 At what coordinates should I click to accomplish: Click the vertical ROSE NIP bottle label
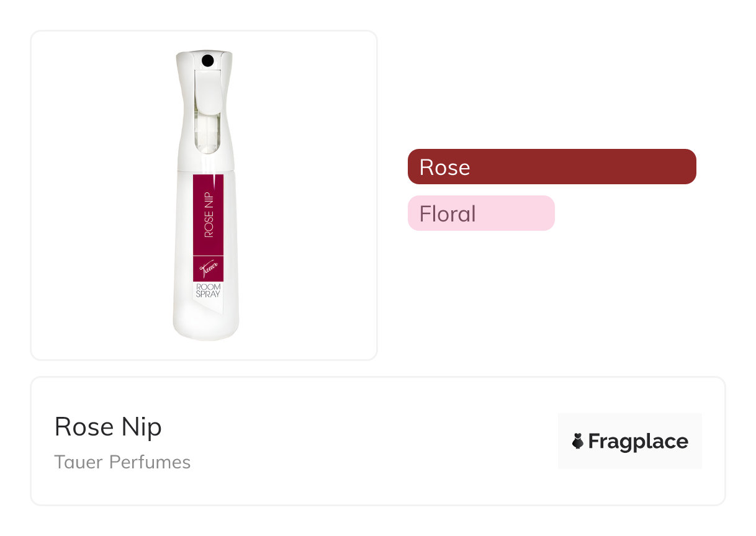click(x=208, y=214)
